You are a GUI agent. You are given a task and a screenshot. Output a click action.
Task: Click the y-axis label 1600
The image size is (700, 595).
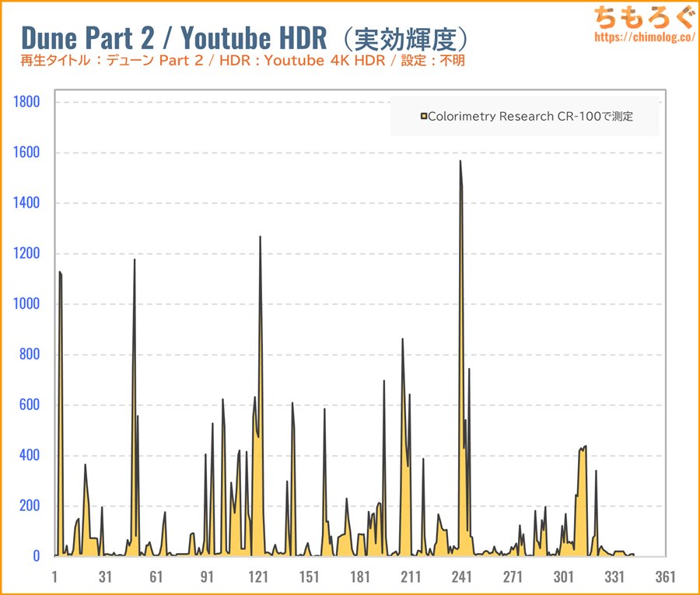pos(26,152)
